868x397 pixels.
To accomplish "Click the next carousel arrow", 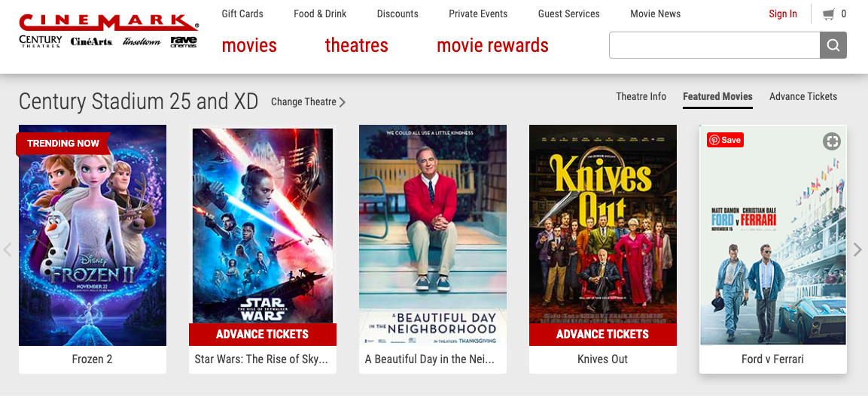I will click(x=857, y=250).
